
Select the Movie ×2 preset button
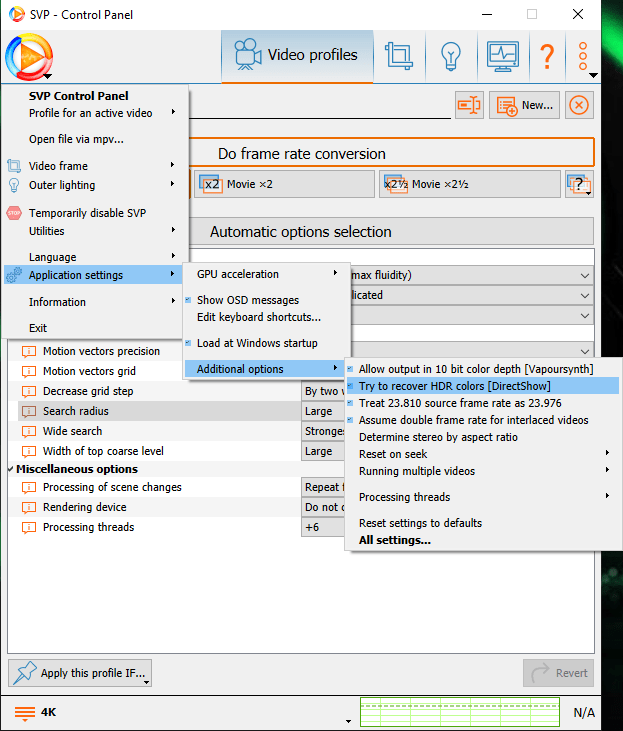pyautogui.click(x=284, y=184)
